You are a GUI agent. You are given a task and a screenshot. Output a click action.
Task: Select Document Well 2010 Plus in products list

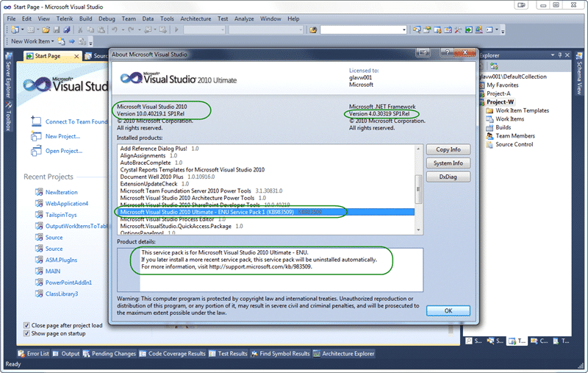click(168, 177)
